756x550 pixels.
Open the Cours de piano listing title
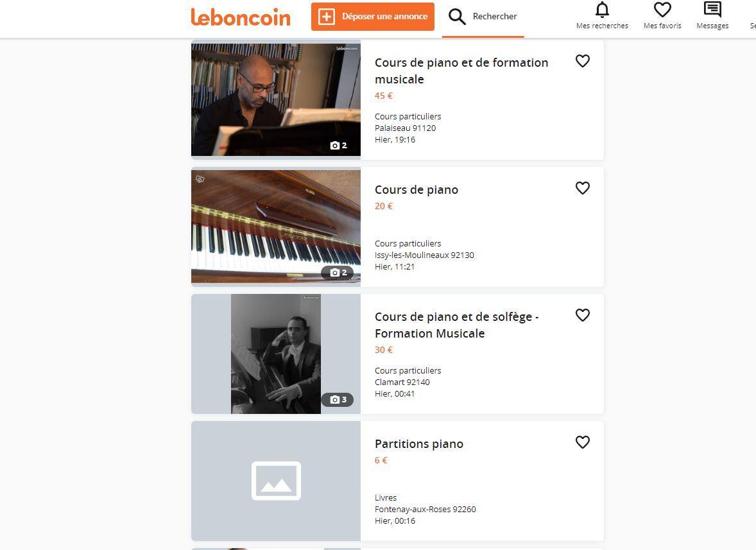(417, 189)
